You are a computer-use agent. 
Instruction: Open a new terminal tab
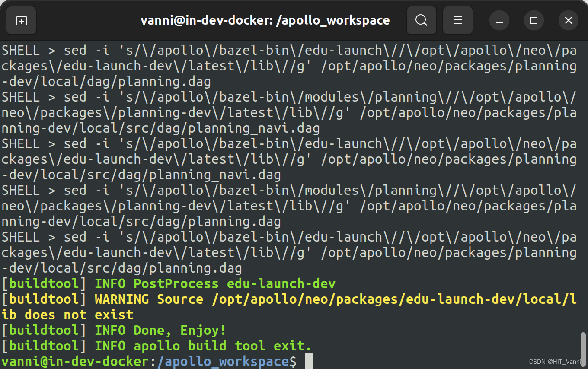click(x=22, y=20)
